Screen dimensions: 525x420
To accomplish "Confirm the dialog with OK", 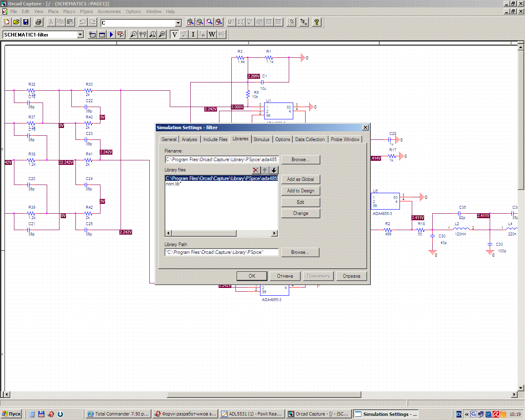I will pos(252,276).
